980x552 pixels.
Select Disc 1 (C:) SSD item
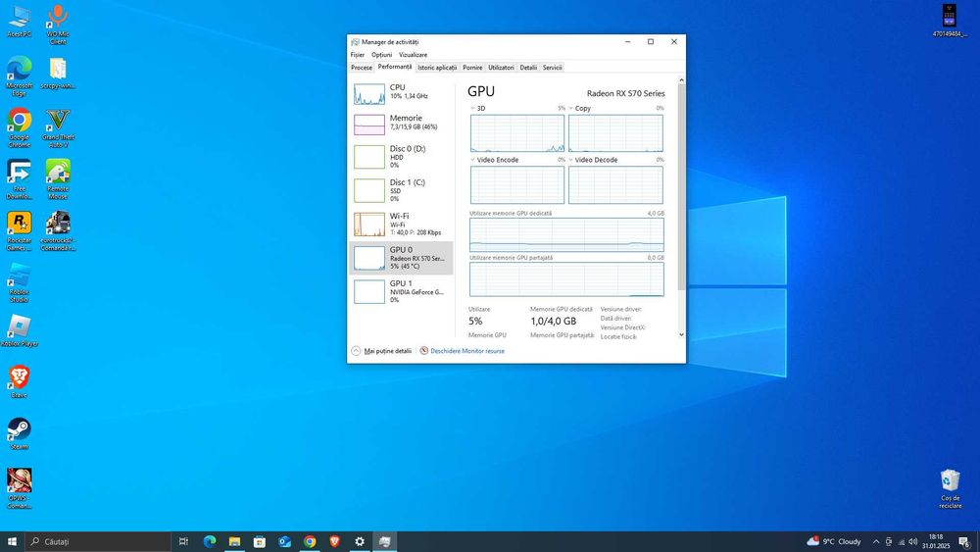tap(401, 190)
